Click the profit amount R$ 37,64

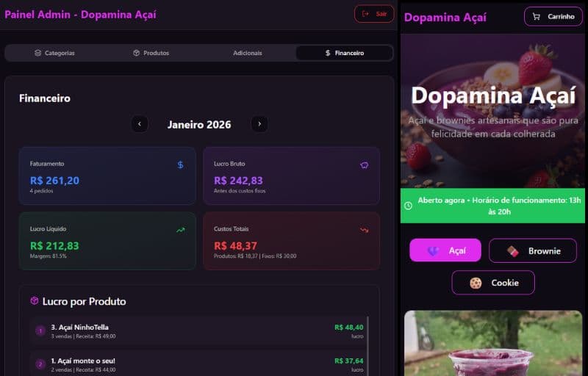pos(348,361)
